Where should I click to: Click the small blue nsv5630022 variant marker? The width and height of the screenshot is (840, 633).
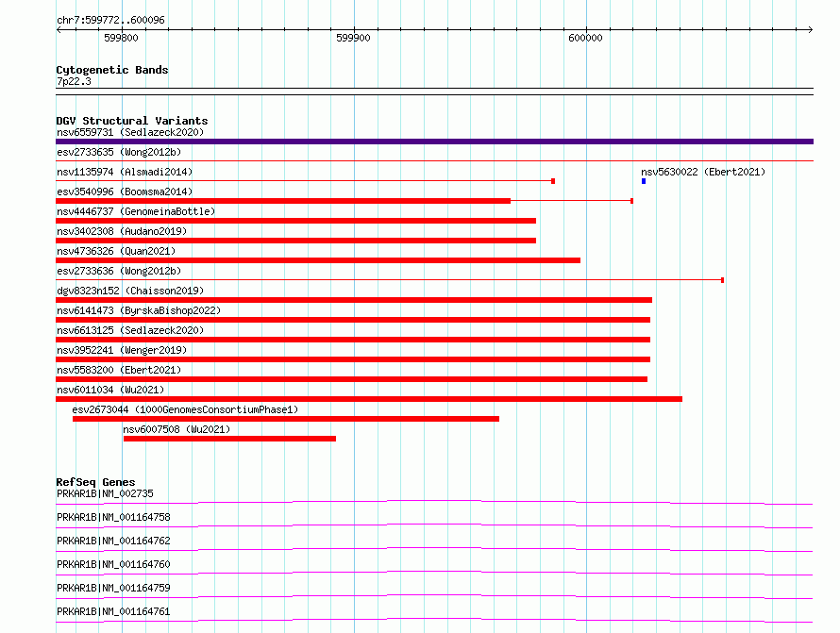click(x=644, y=181)
